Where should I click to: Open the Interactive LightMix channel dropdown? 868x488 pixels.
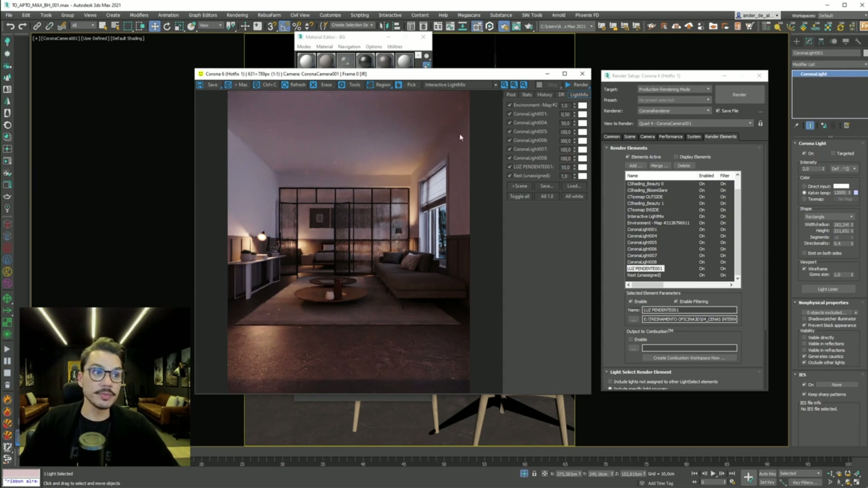click(x=495, y=85)
